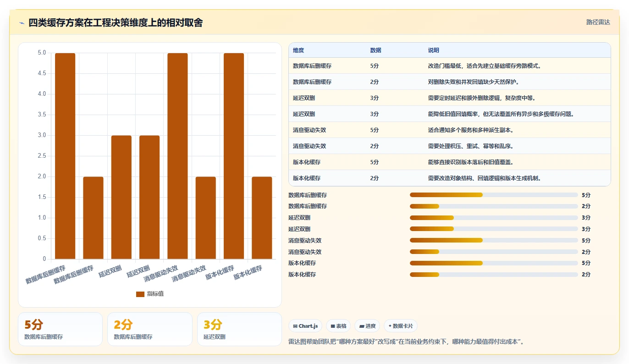This screenshot has height=364, width=629.
Task: Click the 版本化缓存 progress bar showing 5分
Action: tap(494, 263)
